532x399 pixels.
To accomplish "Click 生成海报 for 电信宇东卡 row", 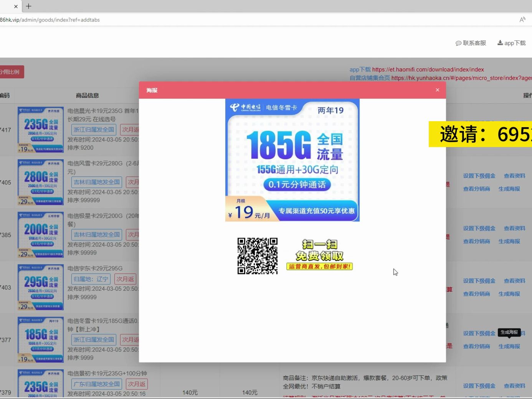I will tap(509, 294).
